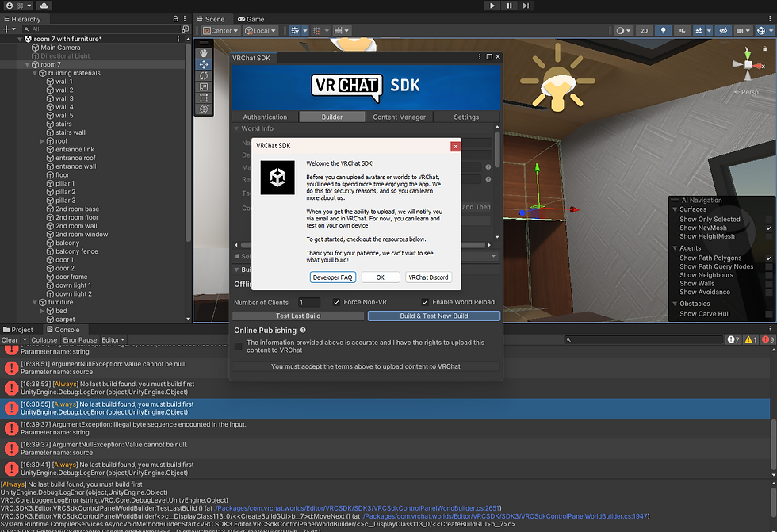
Task: Toggle the 2D scene view button
Action: (644, 31)
